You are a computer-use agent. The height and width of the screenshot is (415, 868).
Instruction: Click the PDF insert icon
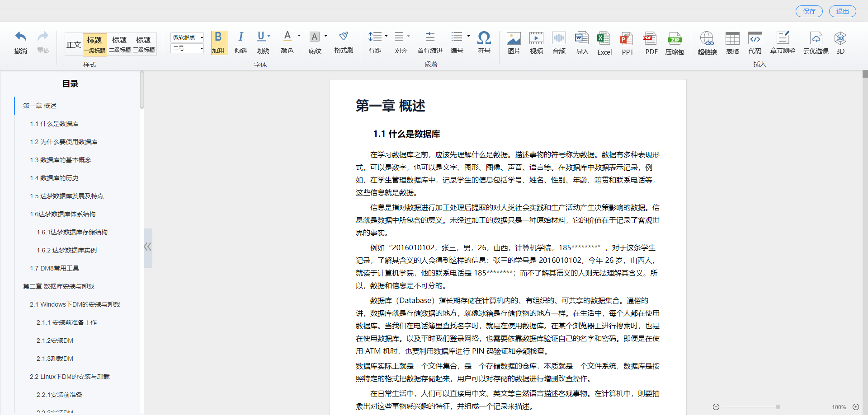click(x=651, y=38)
